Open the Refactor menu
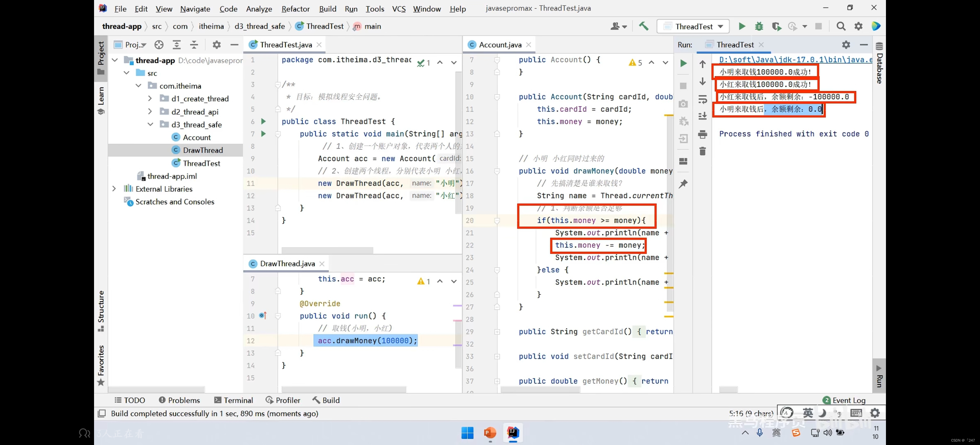The width and height of the screenshot is (980, 445). 296,8
